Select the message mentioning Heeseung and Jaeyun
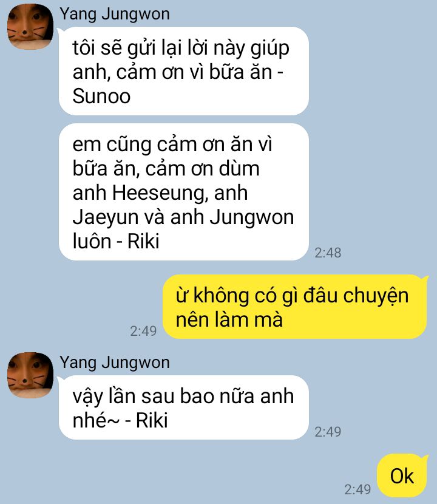437x504 pixels. tap(184, 192)
